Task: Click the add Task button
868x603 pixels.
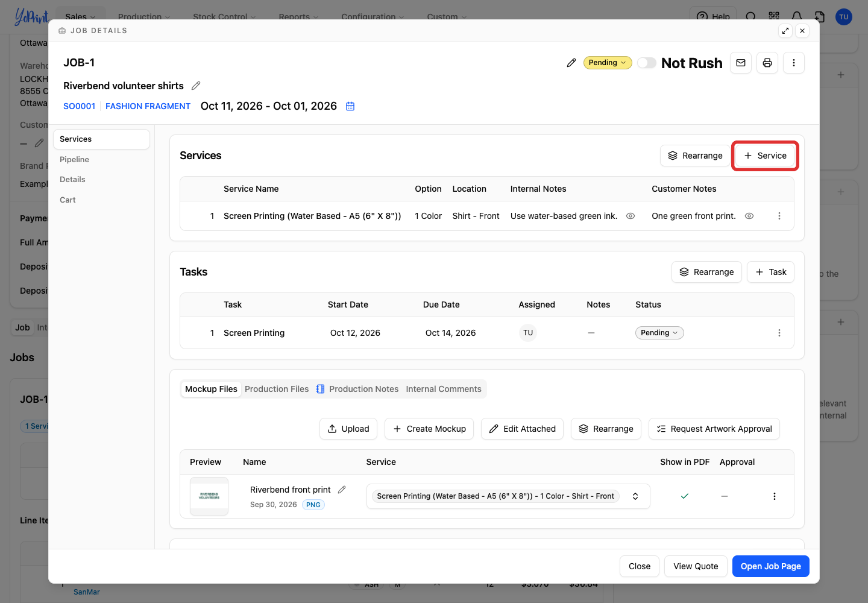Action: point(770,272)
